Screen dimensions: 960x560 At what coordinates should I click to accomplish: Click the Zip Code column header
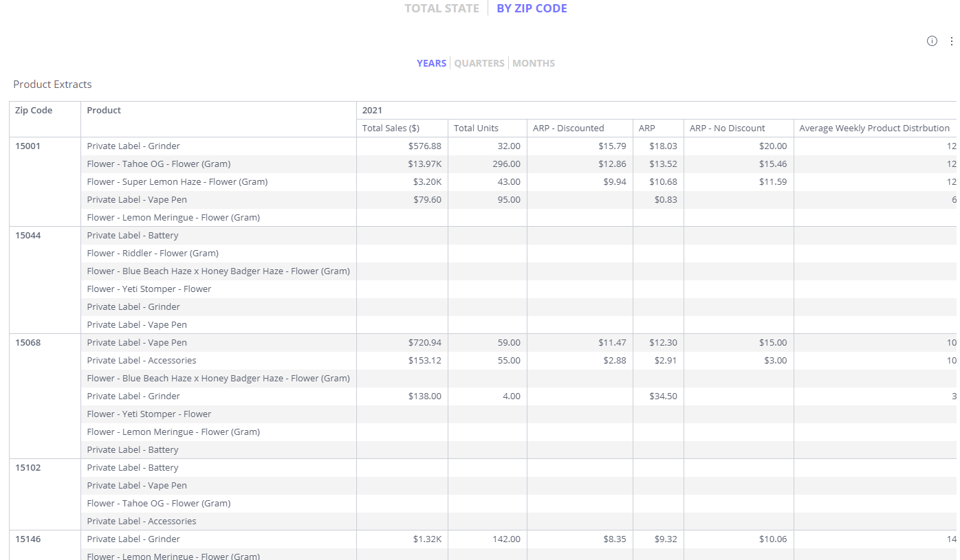coord(34,111)
